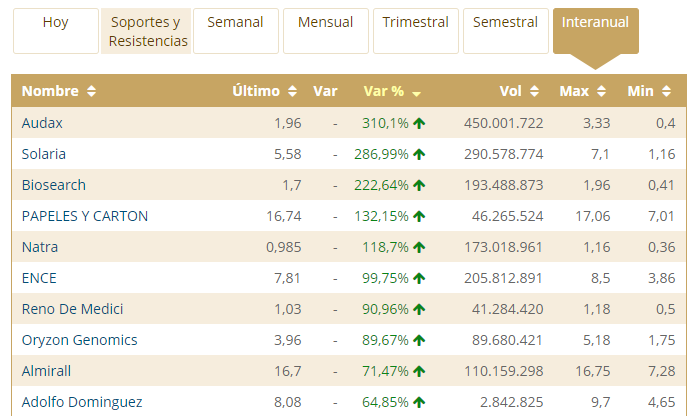Click sort arrows next to Último
The width and height of the screenshot is (691, 416).
click(292, 91)
